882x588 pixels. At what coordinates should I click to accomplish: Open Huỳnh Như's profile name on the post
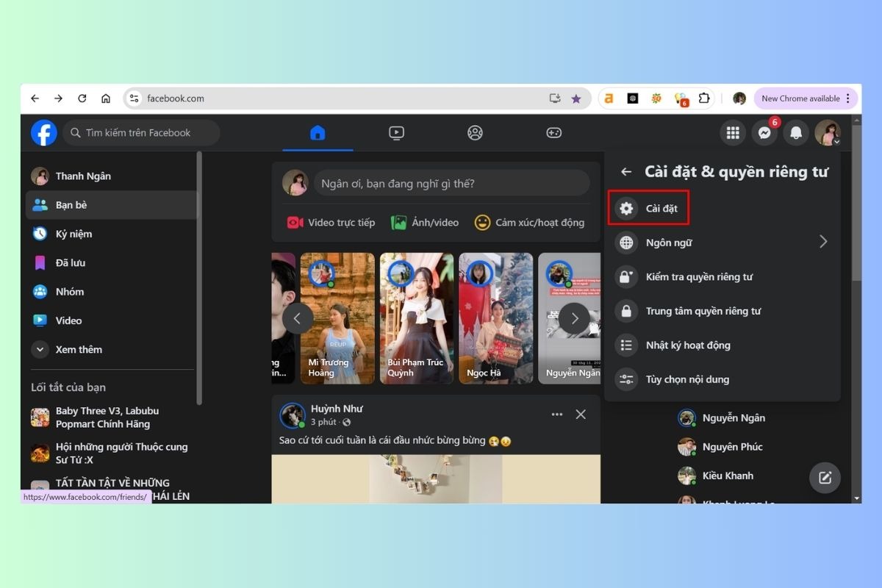[337, 409]
